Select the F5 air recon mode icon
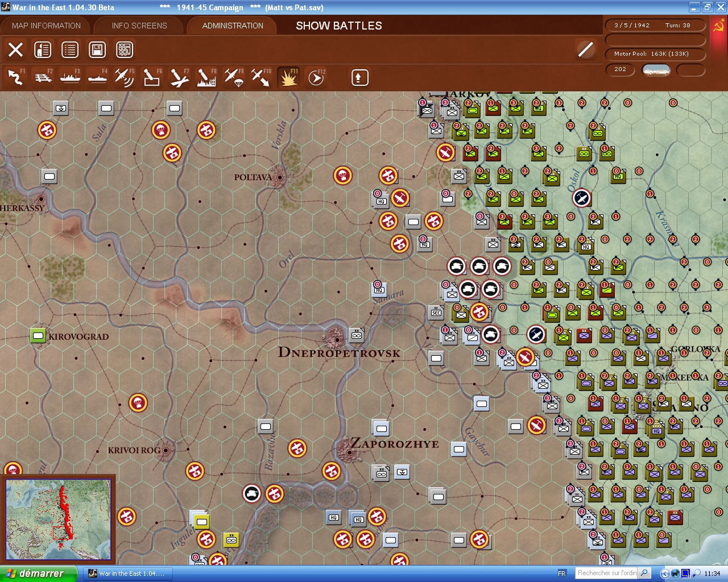728x582 pixels. [125, 77]
